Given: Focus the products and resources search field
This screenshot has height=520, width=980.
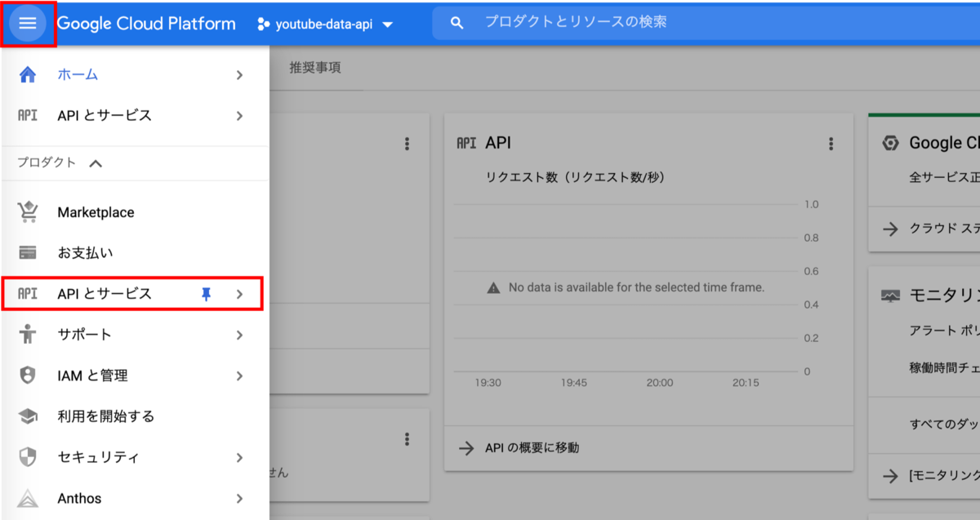Looking at the screenshot, I should point(706,22).
